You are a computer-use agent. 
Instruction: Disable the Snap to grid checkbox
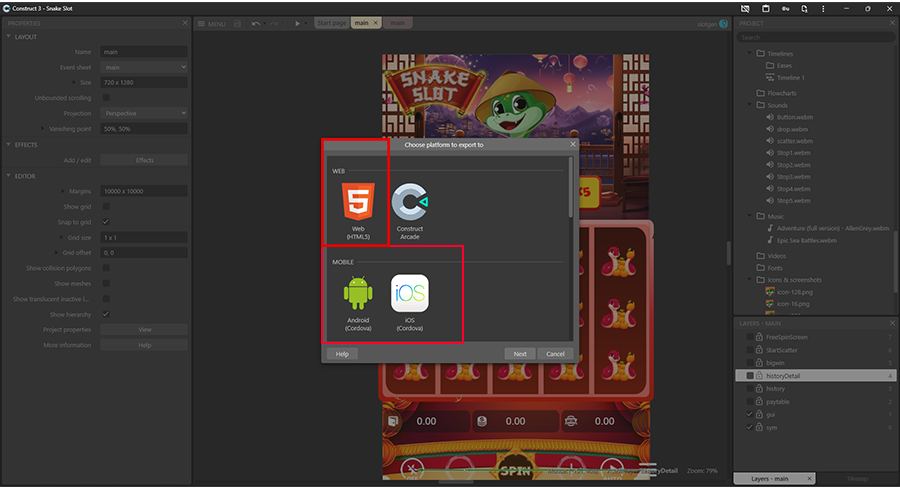106,222
